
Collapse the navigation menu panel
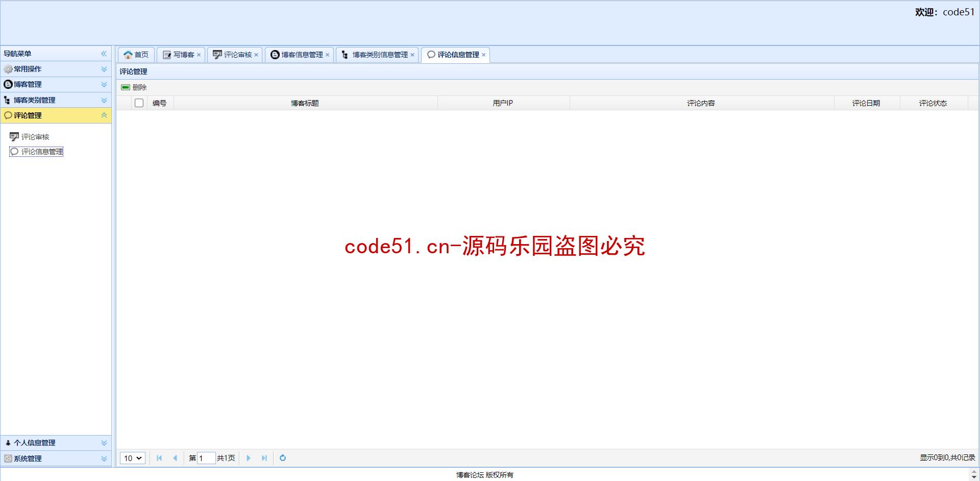[104, 54]
